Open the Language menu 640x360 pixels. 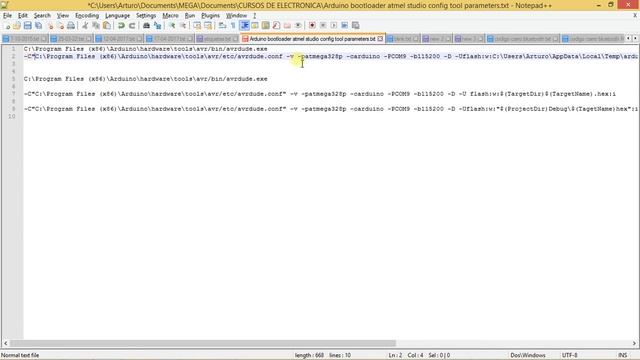[x=118, y=16]
